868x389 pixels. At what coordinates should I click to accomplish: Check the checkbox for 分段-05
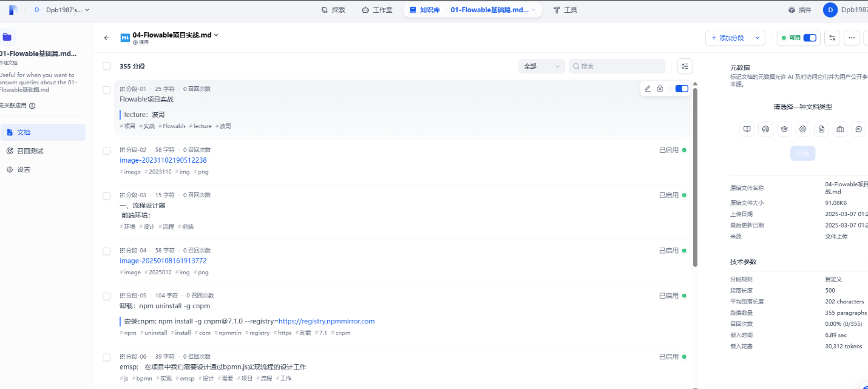coord(107,296)
